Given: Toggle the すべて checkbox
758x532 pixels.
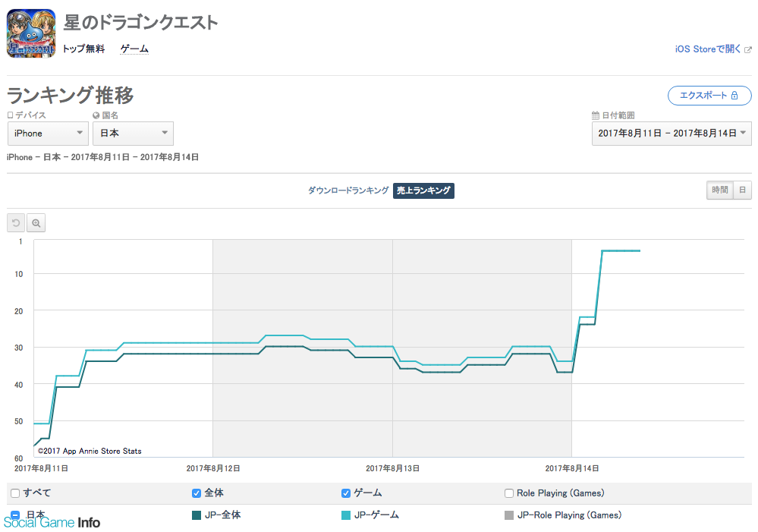Looking at the screenshot, I should click(x=15, y=493).
